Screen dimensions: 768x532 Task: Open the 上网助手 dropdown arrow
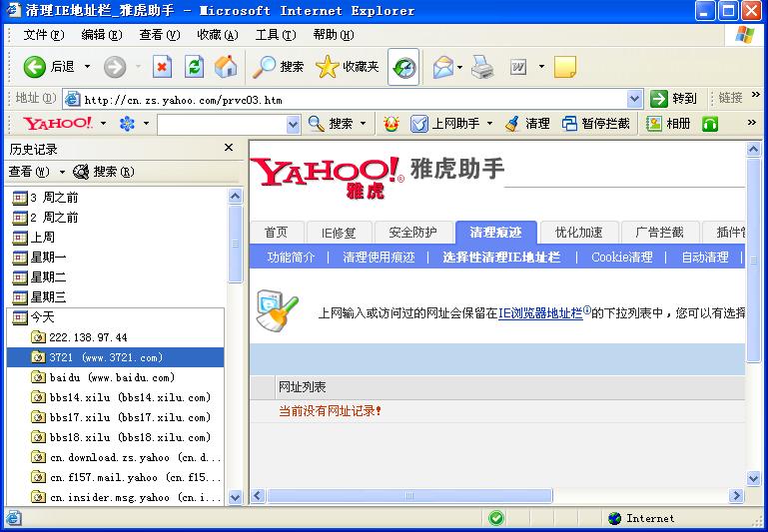click(489, 124)
